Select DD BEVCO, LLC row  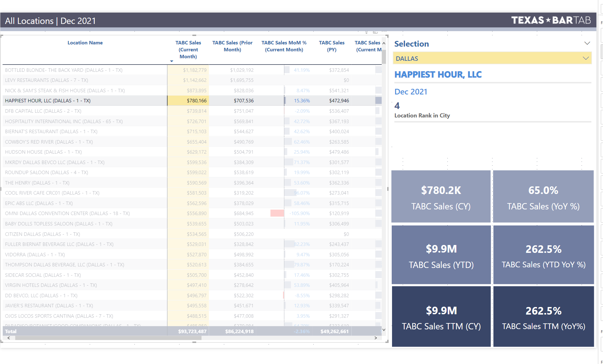coord(192,295)
